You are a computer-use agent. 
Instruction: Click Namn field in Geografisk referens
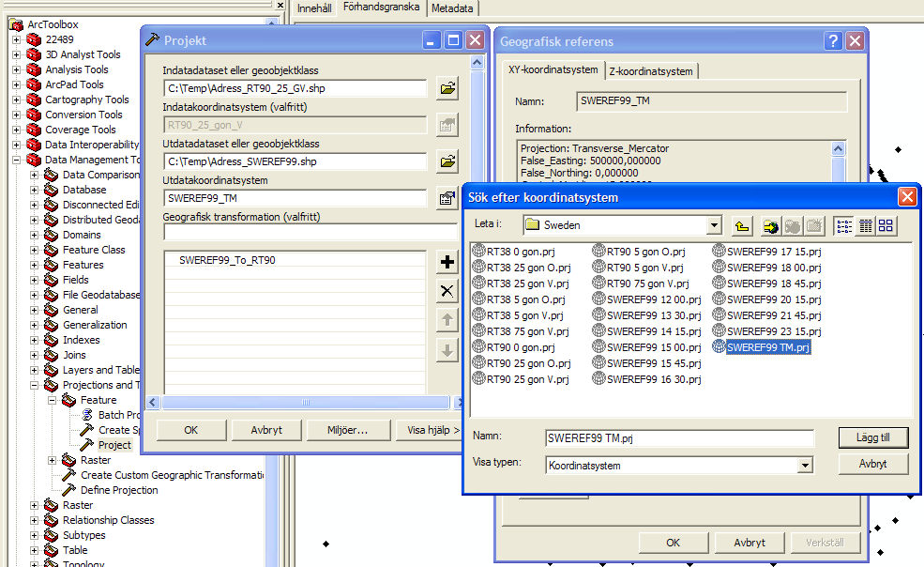point(711,101)
